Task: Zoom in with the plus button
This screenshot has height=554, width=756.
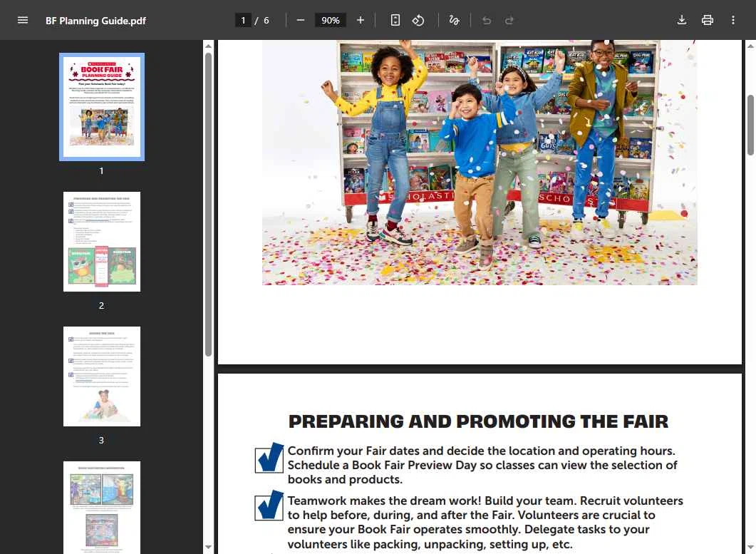Action: pos(360,20)
